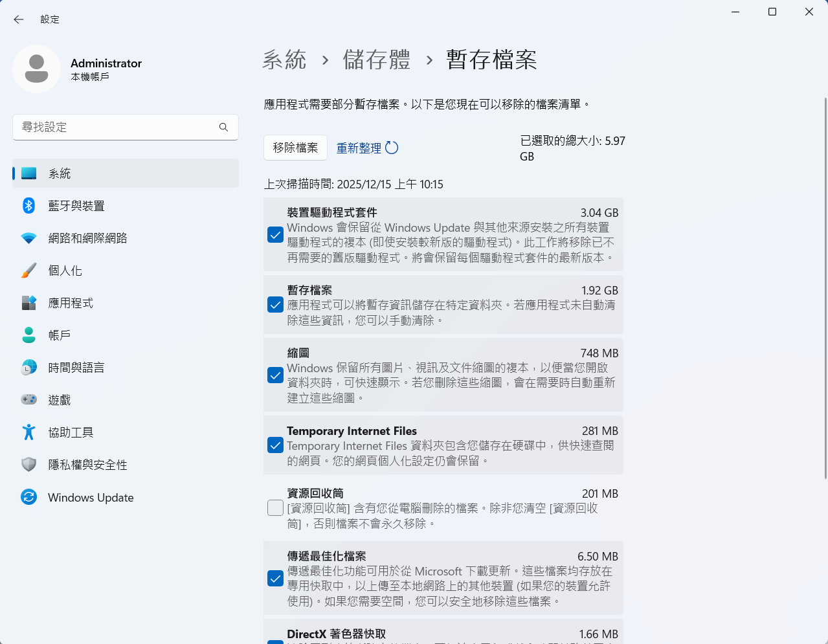Click the Administrator profile picture
Screen dimensions: 828x644
coord(37,69)
